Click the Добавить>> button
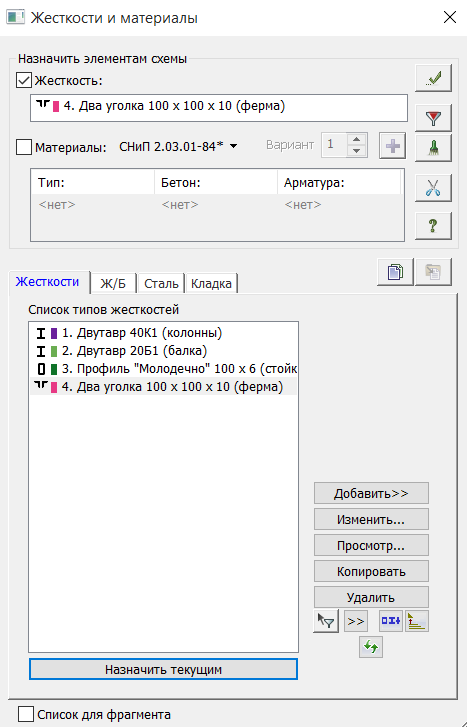467x727 pixels. [x=371, y=493]
